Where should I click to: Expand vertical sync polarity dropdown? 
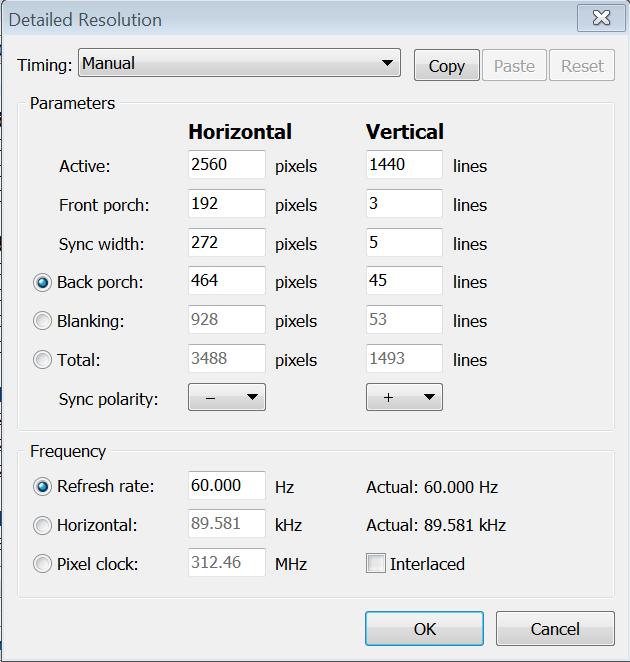point(404,398)
